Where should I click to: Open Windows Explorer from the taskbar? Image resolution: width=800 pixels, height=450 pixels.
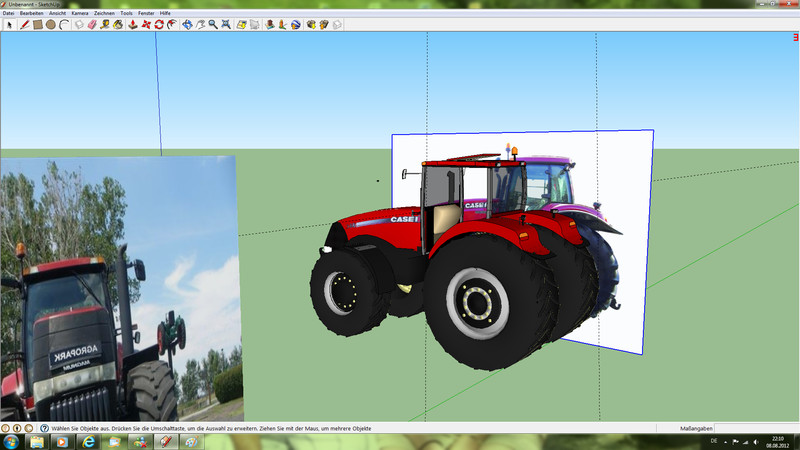(x=37, y=442)
